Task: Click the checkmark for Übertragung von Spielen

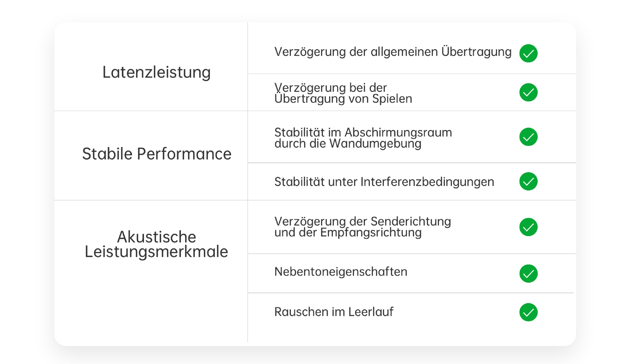Action: tap(528, 92)
